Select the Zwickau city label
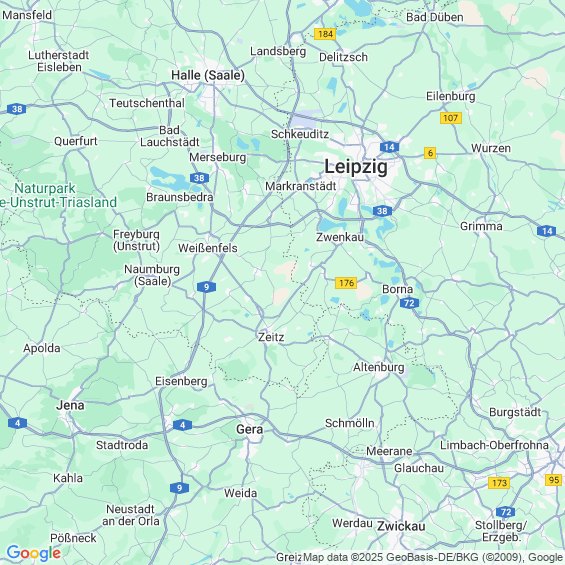The image size is (565, 565). 401,526
